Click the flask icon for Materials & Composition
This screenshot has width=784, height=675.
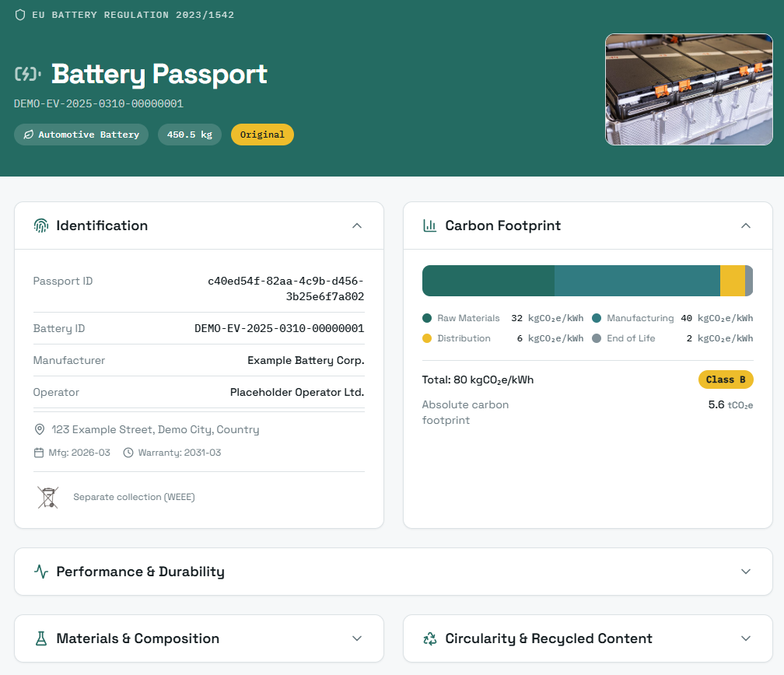pyautogui.click(x=40, y=638)
